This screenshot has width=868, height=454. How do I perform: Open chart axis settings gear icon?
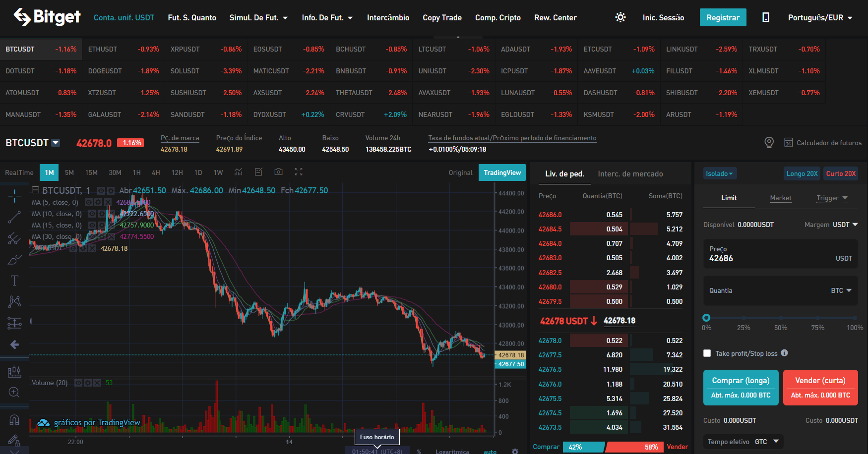(515, 452)
